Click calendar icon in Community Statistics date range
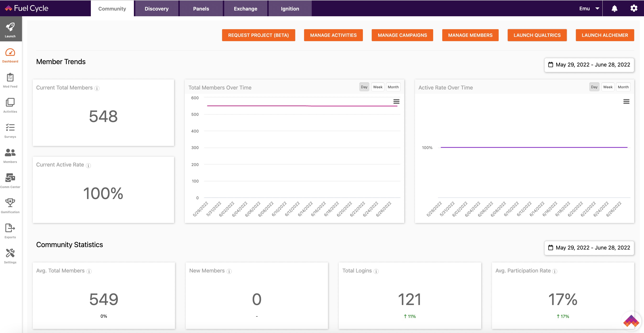 pyautogui.click(x=551, y=247)
